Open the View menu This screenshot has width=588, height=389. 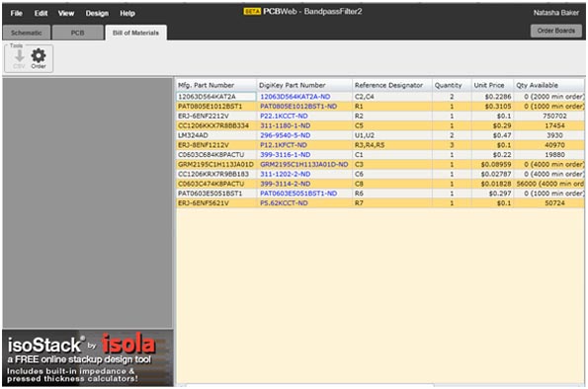[66, 13]
